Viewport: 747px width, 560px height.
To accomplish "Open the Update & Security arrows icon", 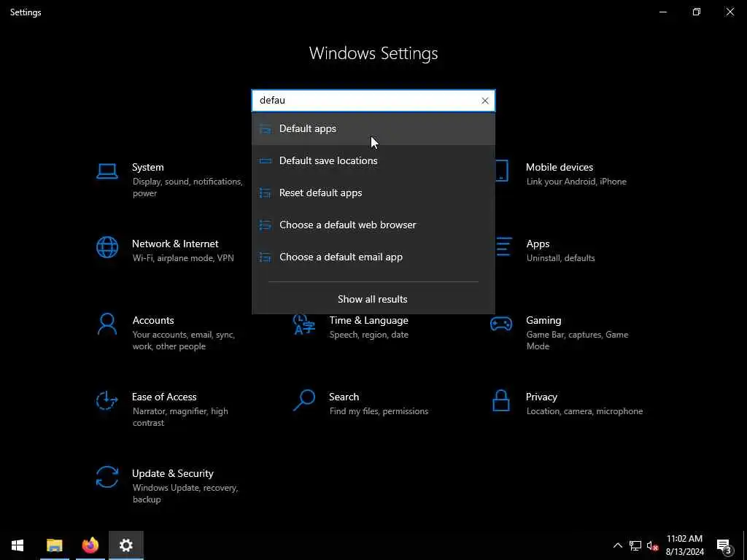I will click(x=107, y=477).
